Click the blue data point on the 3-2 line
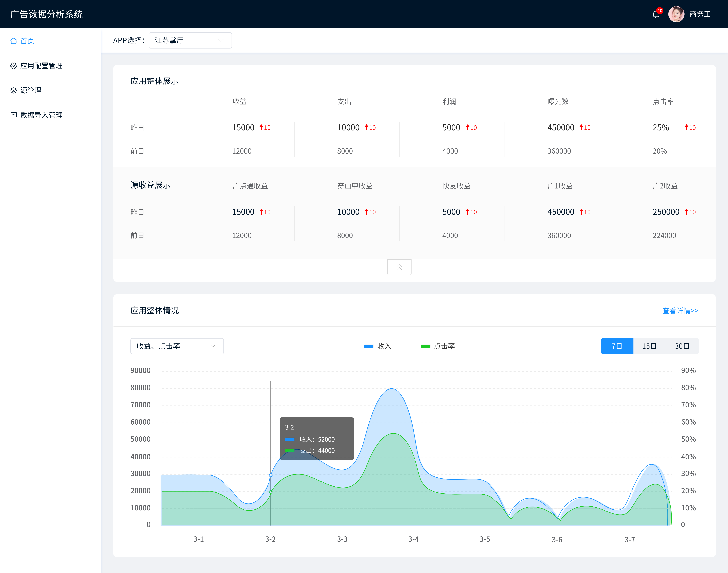The image size is (728, 573). (x=270, y=475)
